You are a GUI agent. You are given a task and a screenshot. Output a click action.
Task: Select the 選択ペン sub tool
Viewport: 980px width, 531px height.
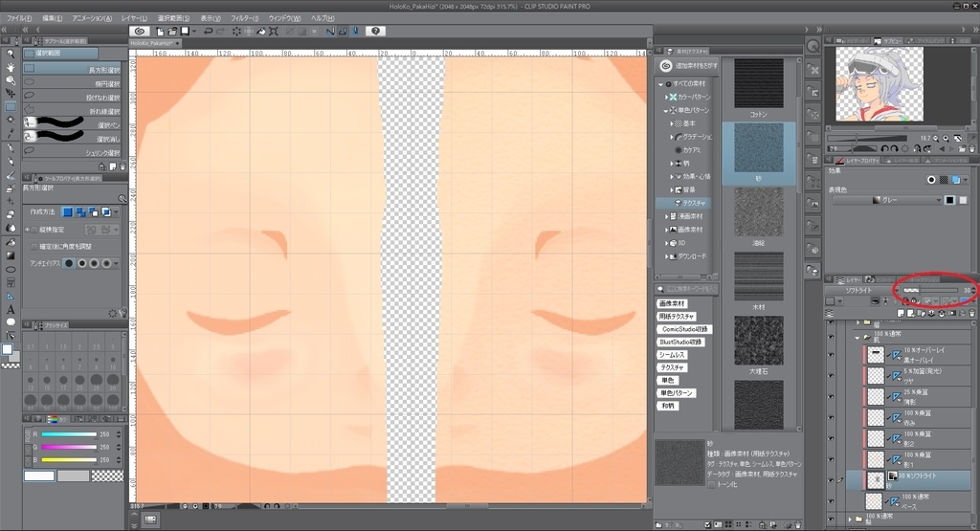pos(73,124)
